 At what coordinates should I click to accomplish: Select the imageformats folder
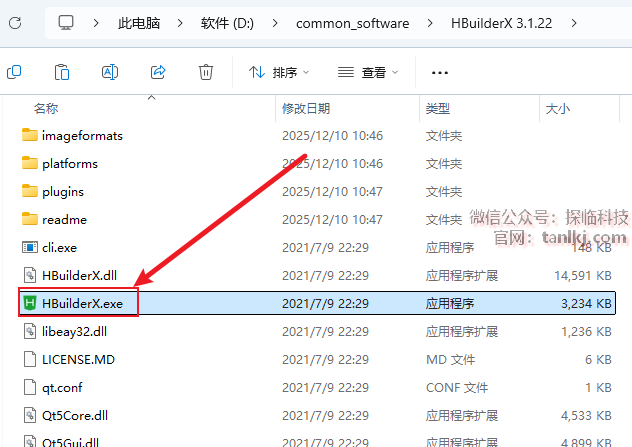coord(82,136)
